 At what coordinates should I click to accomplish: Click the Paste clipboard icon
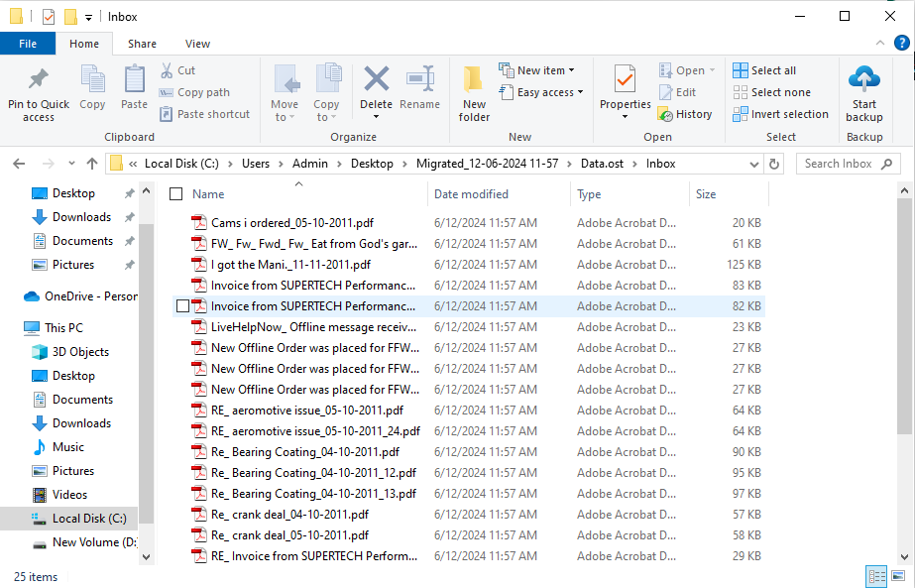[x=134, y=79]
